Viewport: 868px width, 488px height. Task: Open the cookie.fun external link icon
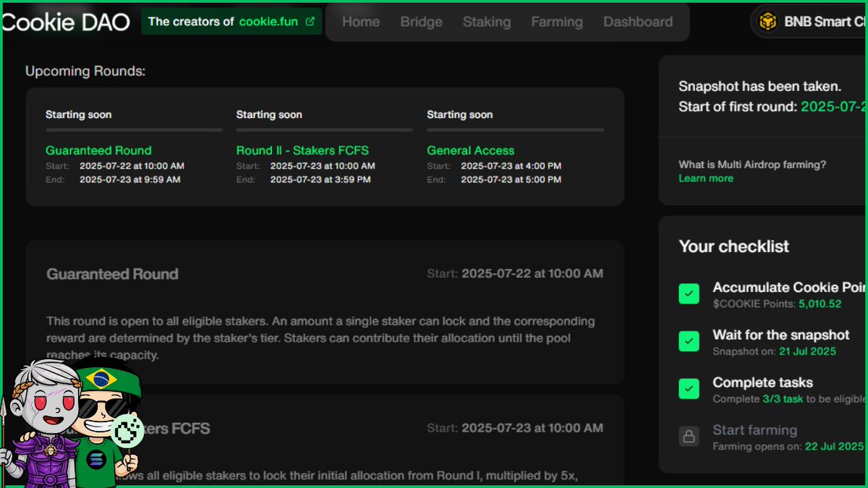click(310, 22)
